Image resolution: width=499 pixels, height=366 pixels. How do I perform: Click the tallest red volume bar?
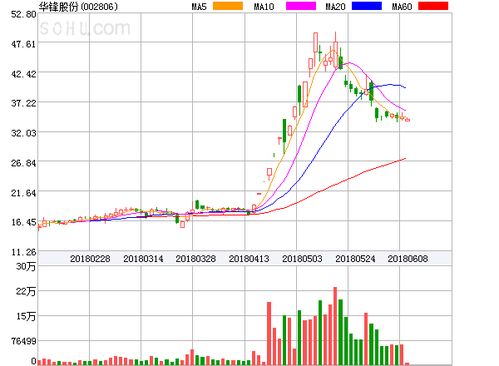(335, 326)
